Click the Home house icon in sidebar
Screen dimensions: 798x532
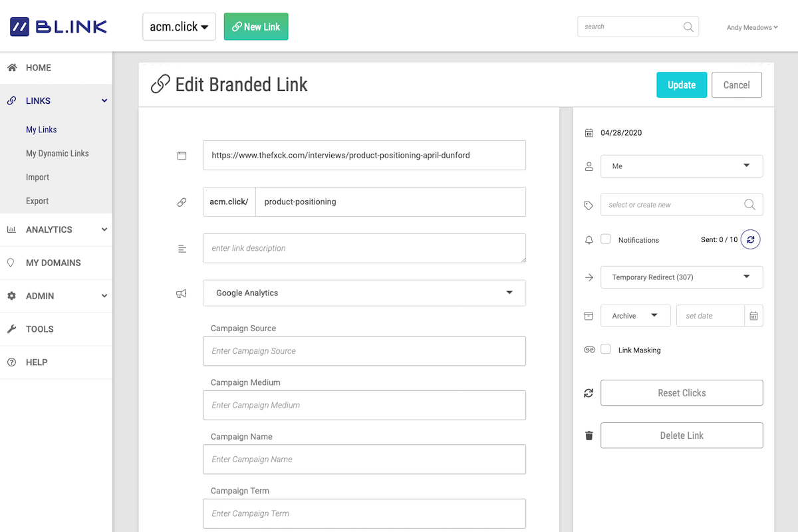[11, 68]
